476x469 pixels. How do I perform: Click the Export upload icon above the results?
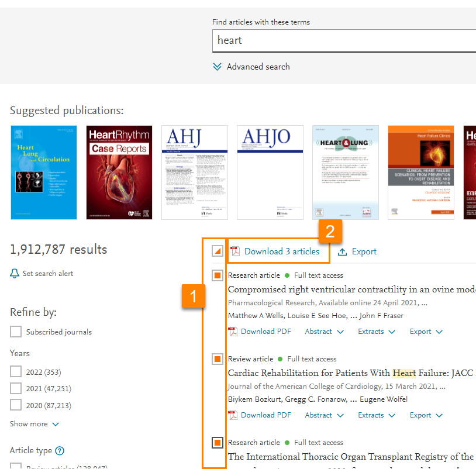pyautogui.click(x=342, y=251)
